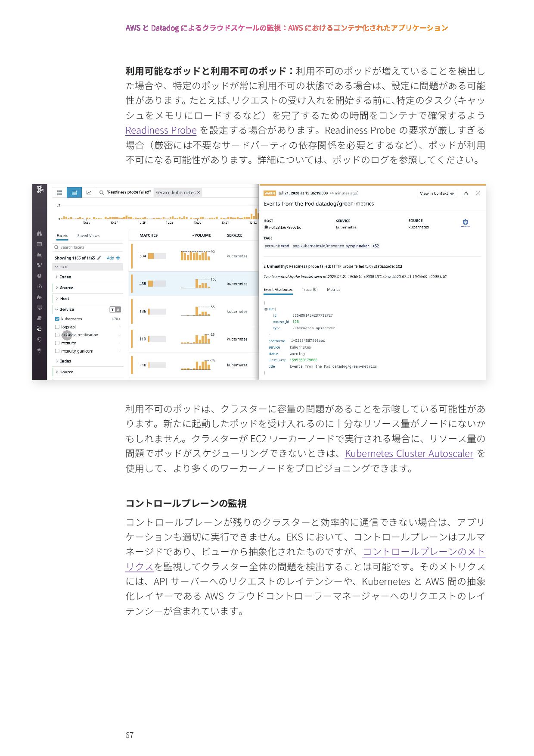Open the hexagon-cluster infrastructure sidebar icon
Screen dimensions: 534x756
pyautogui.click(x=39, y=265)
